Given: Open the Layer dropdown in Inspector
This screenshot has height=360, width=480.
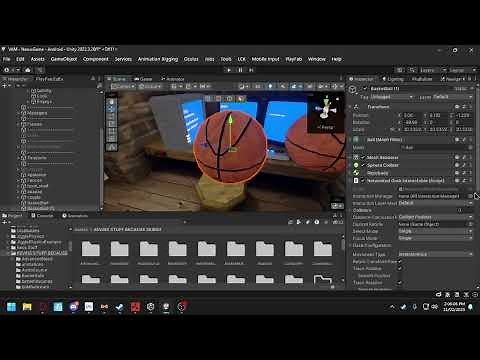Looking at the screenshot, I should coord(453,97).
